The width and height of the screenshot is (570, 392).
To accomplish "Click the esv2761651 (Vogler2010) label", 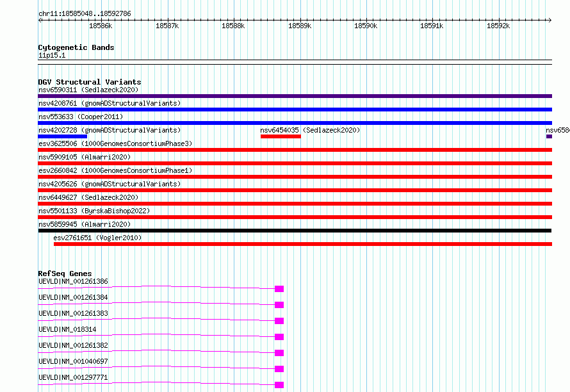I will click(x=97, y=238).
